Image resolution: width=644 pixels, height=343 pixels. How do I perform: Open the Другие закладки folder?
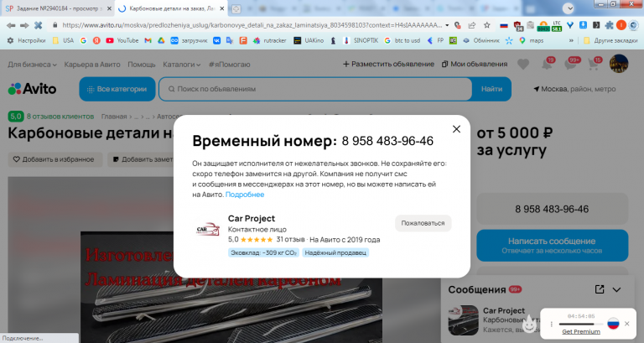tap(610, 40)
